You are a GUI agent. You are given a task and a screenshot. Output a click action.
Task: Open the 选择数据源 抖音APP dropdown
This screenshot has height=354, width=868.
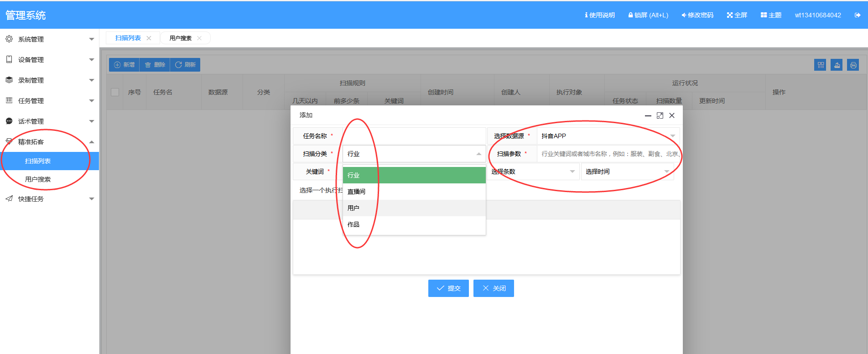(608, 136)
